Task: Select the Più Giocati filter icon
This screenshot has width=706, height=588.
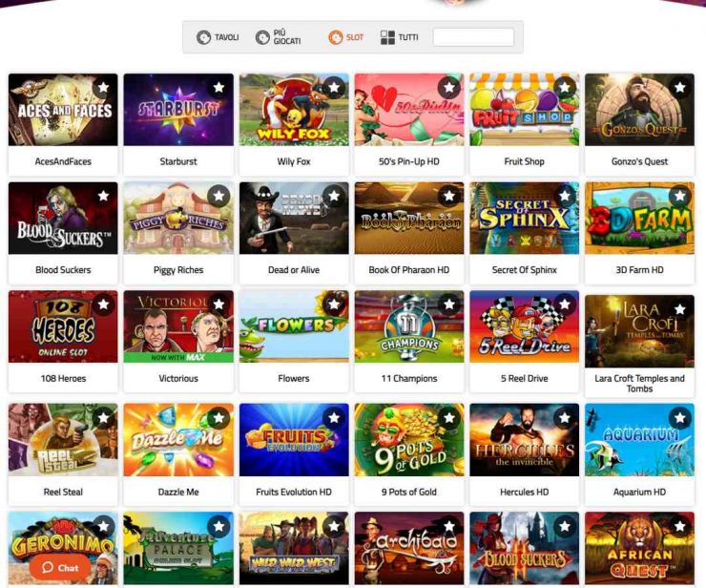Action: [x=262, y=37]
